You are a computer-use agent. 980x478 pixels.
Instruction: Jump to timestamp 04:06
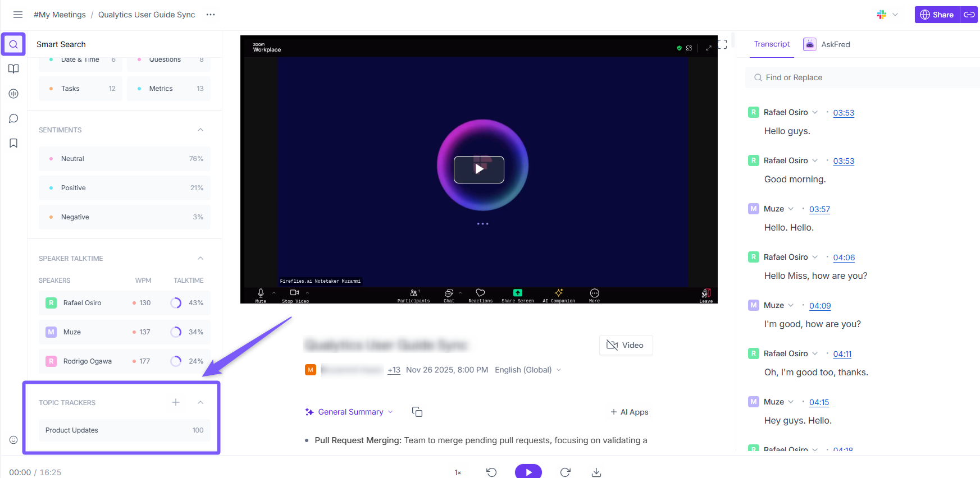click(844, 258)
